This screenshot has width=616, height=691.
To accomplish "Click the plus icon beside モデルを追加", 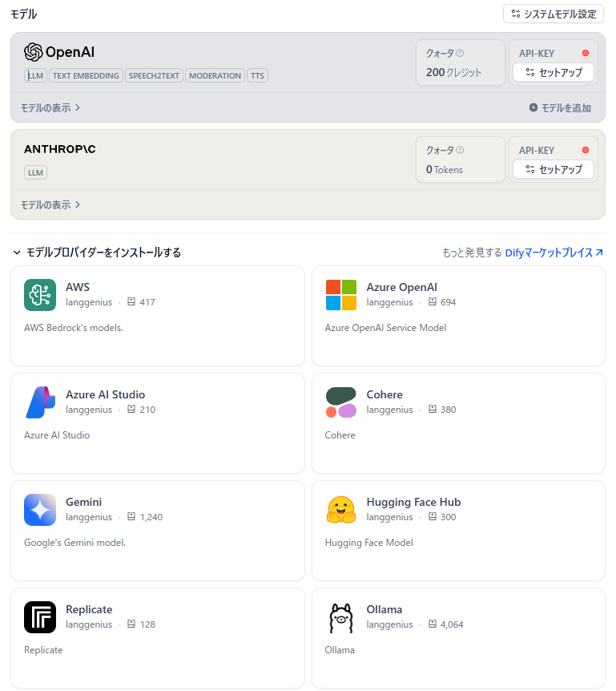I will [533, 107].
